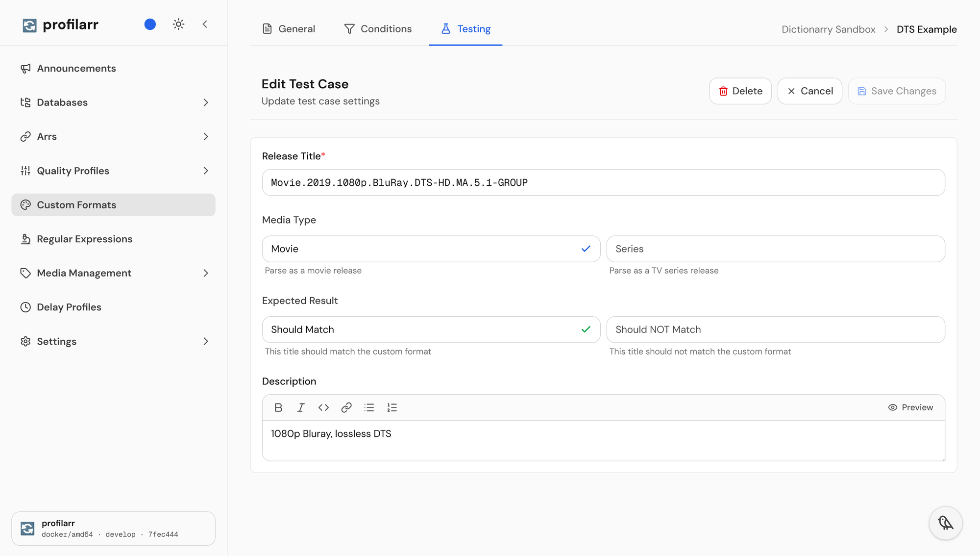Expand the Arrs submenu chevron
This screenshot has height=556, width=980.
[206, 136]
